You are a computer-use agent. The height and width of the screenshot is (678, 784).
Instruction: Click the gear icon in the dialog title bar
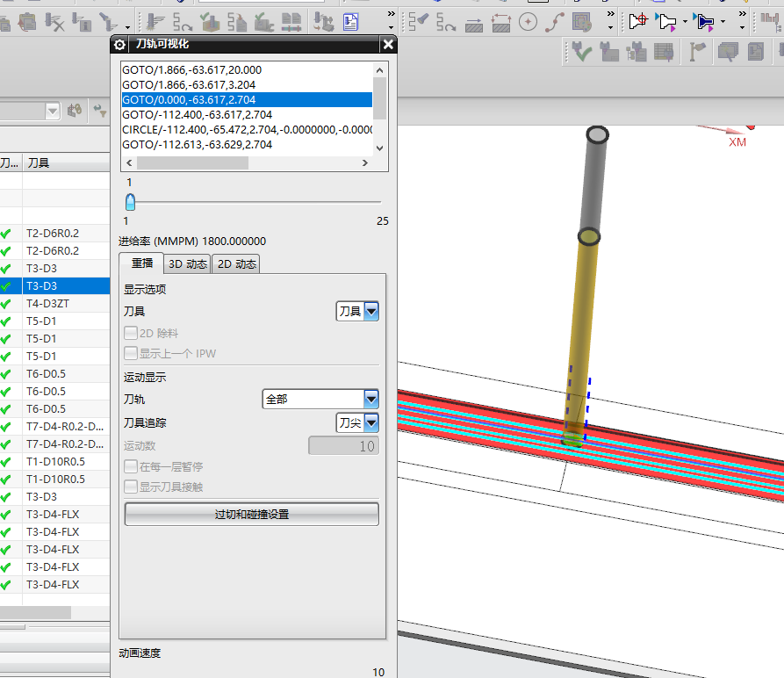click(120, 45)
